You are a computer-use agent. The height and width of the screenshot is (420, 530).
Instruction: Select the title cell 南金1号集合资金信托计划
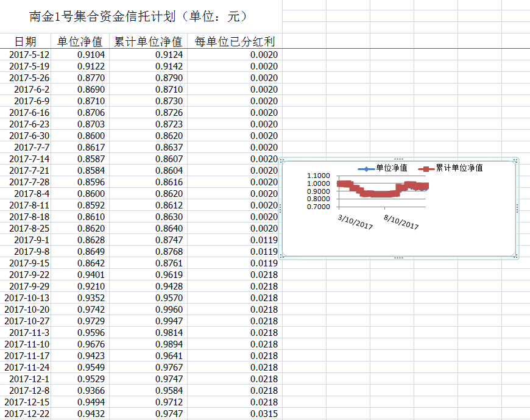[x=140, y=16]
